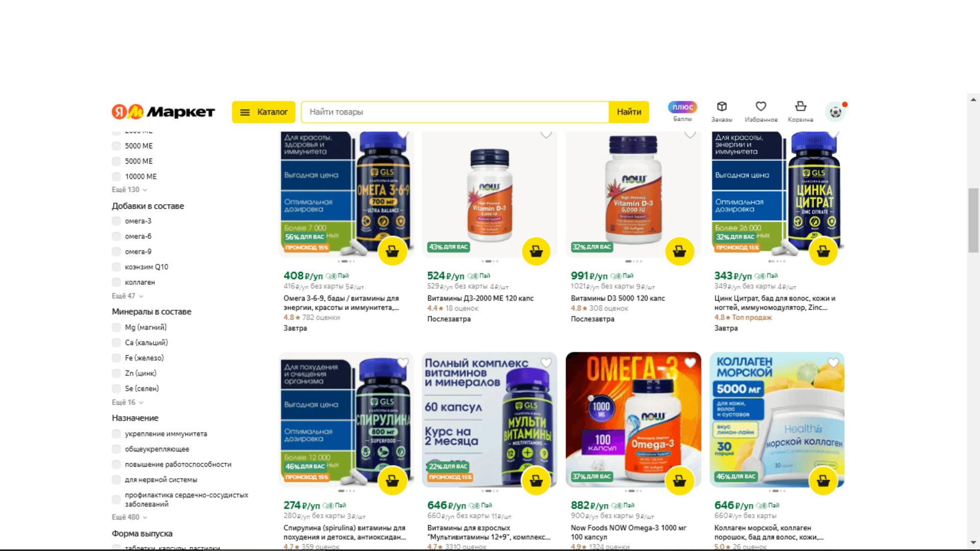Open the Заказы box icon
Image resolution: width=980 pixels, height=551 pixels.
pyautogui.click(x=722, y=112)
